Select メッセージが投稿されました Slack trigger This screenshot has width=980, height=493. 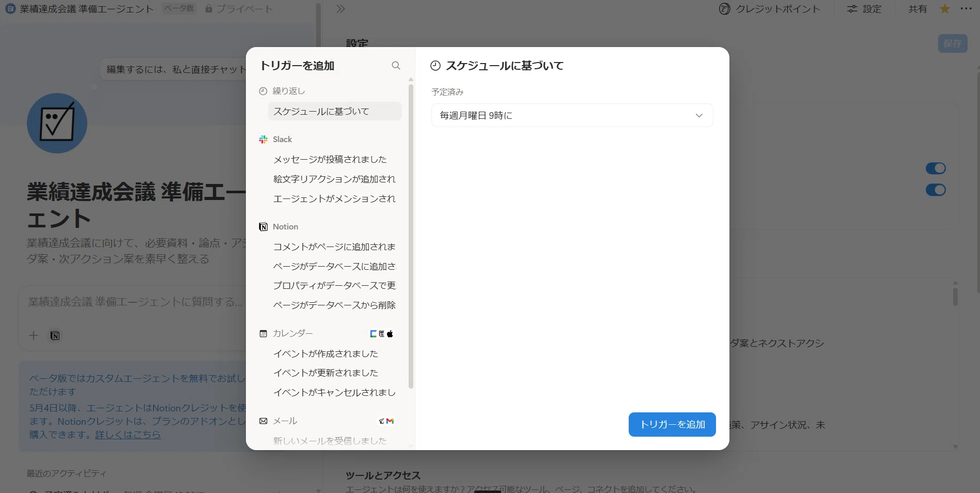pyautogui.click(x=334, y=159)
